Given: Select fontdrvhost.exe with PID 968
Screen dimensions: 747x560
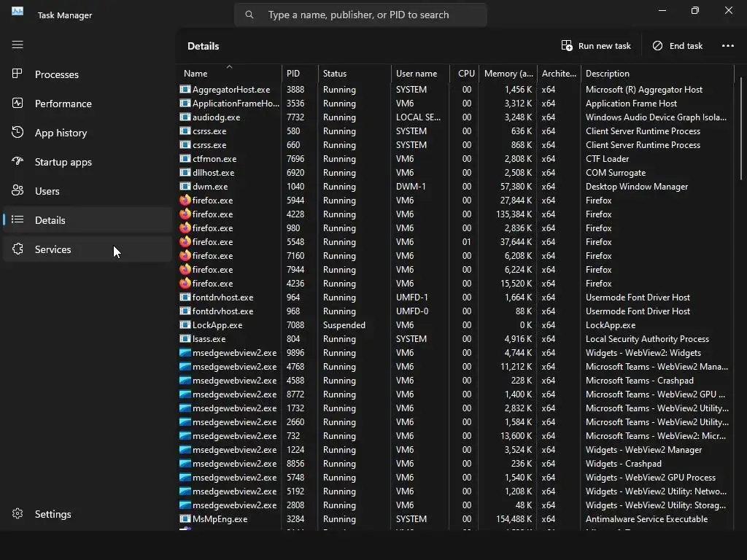Looking at the screenshot, I should (x=455, y=311).
